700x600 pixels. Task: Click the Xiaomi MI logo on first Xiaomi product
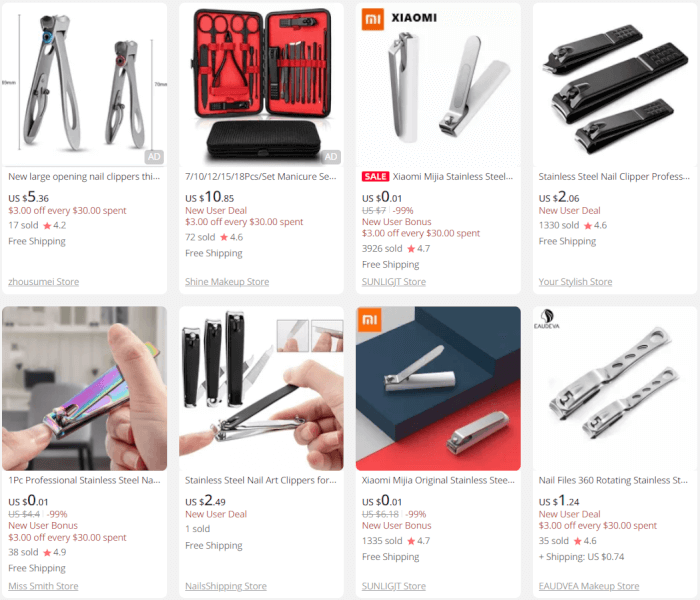point(373,19)
